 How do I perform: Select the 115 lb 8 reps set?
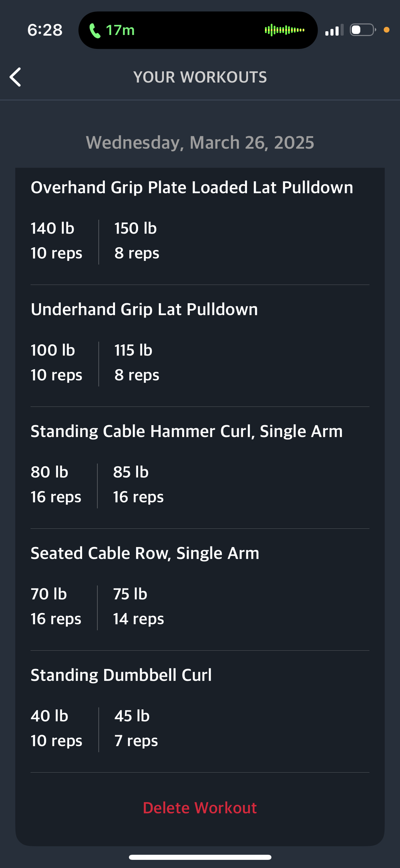[137, 363]
